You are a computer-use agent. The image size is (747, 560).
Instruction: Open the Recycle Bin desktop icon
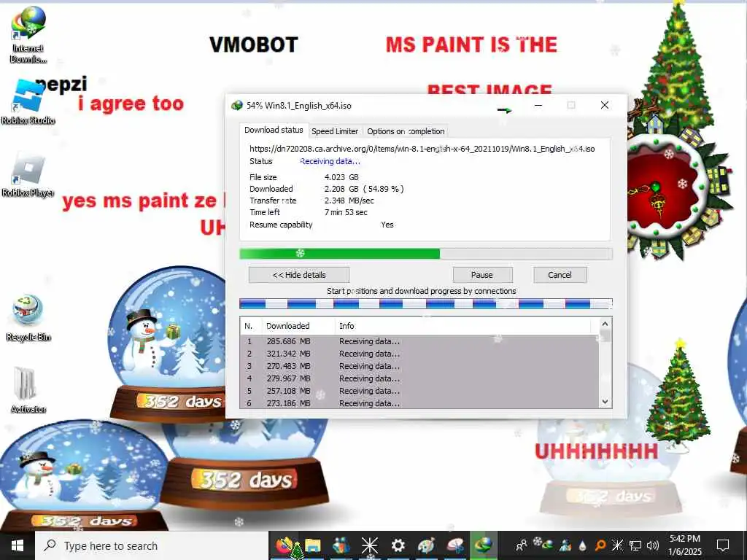[28, 318]
